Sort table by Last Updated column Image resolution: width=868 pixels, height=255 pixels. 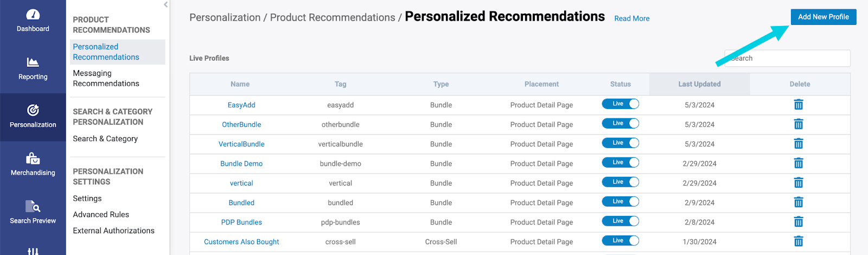699,84
